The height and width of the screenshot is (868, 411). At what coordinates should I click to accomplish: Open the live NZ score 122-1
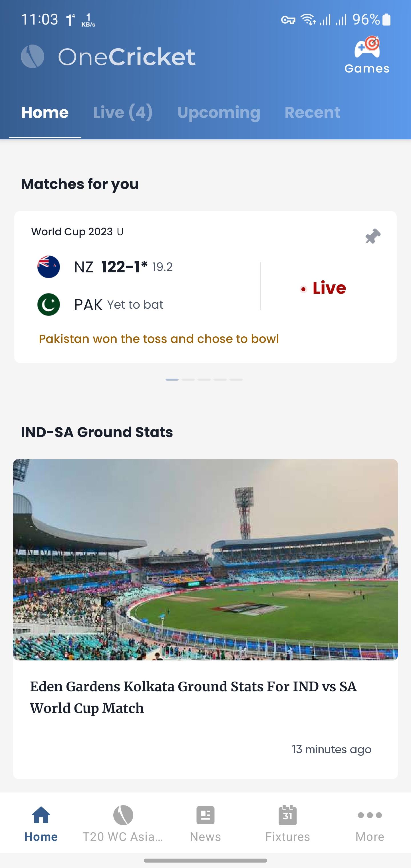(124, 267)
